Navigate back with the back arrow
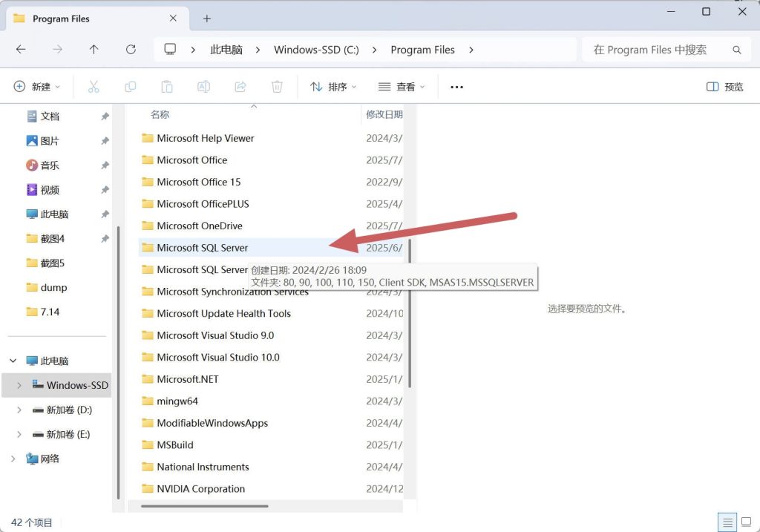Image resolution: width=760 pixels, height=532 pixels. [21, 50]
